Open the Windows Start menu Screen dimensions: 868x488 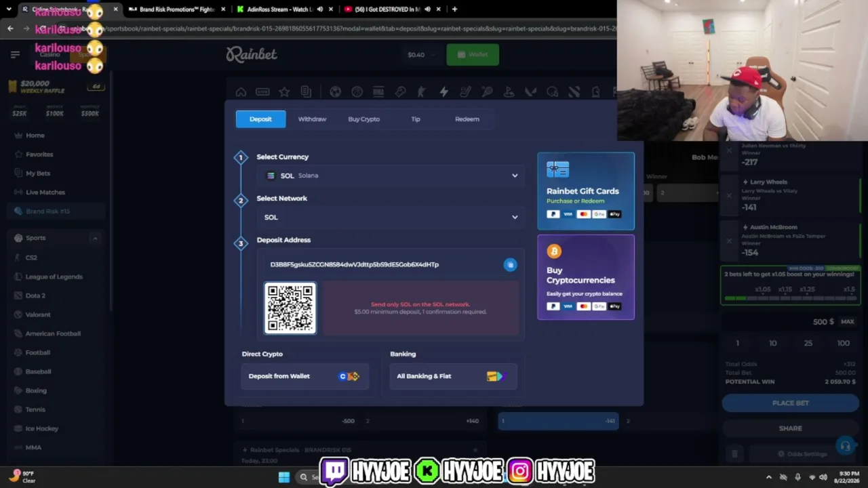point(284,477)
